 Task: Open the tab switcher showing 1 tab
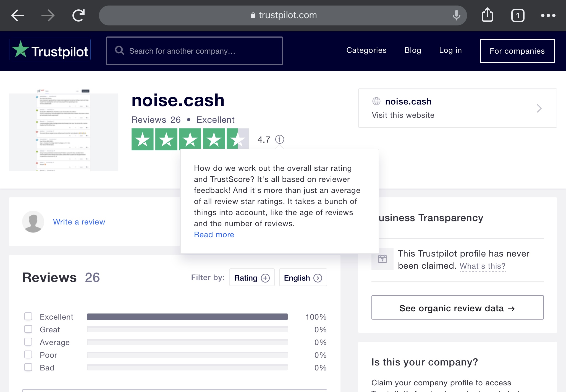[x=518, y=15]
